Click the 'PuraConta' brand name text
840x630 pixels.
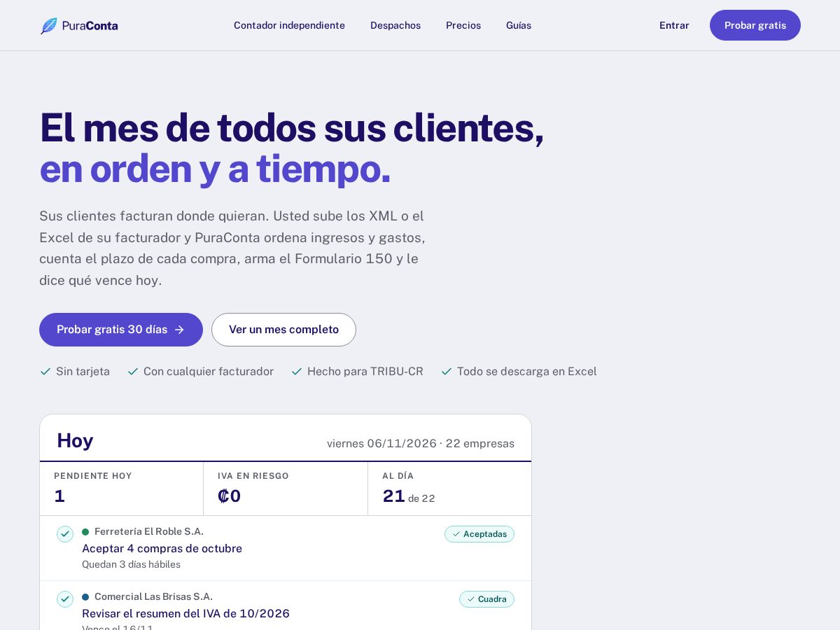coord(90,26)
